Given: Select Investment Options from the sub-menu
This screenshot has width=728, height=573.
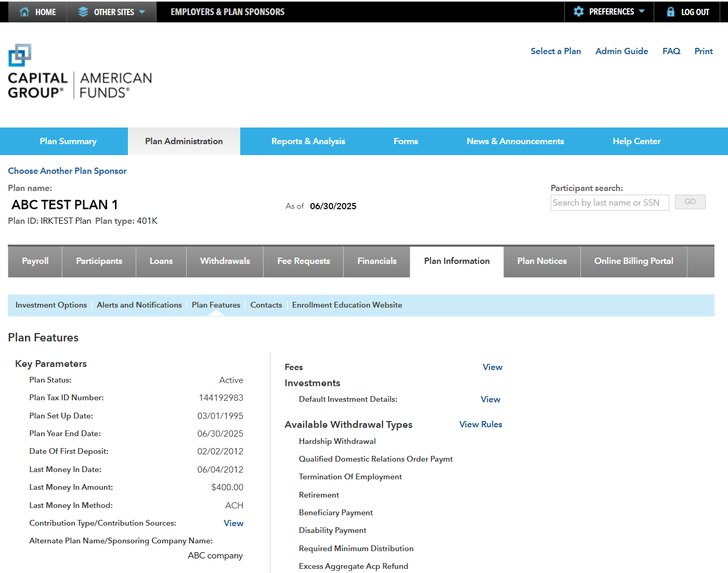Looking at the screenshot, I should tap(51, 305).
